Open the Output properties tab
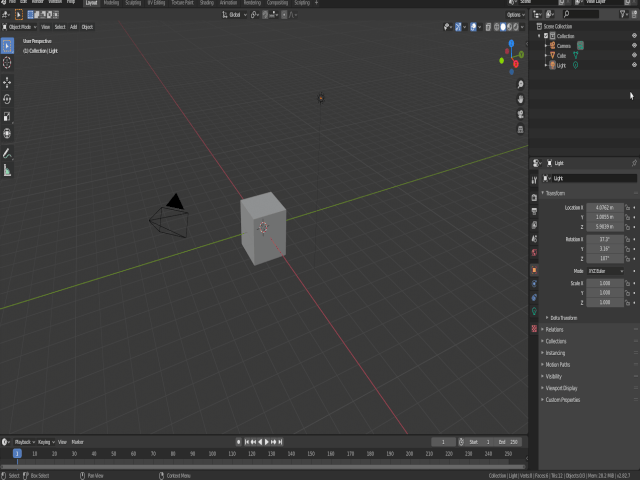Viewport: 640px width, 480px height. tap(534, 211)
